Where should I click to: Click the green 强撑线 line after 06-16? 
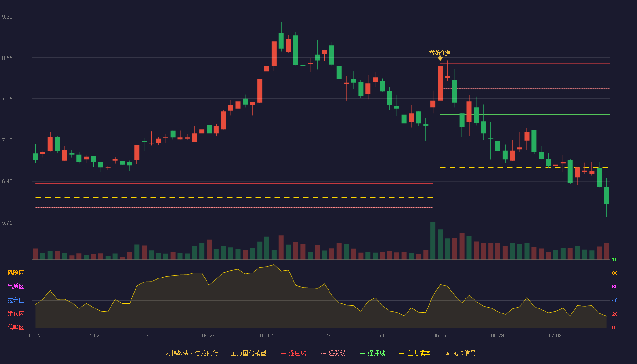pyautogui.click(x=525, y=115)
